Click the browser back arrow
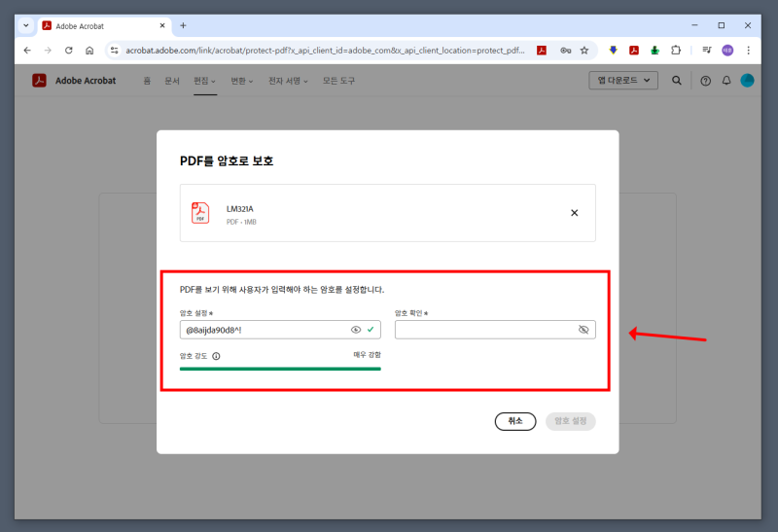The height and width of the screenshot is (532, 778). click(x=27, y=51)
